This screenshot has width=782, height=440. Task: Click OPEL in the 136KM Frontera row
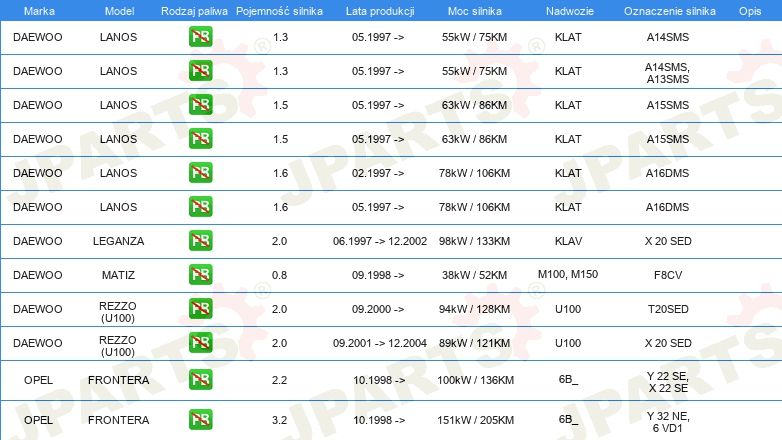(38, 380)
